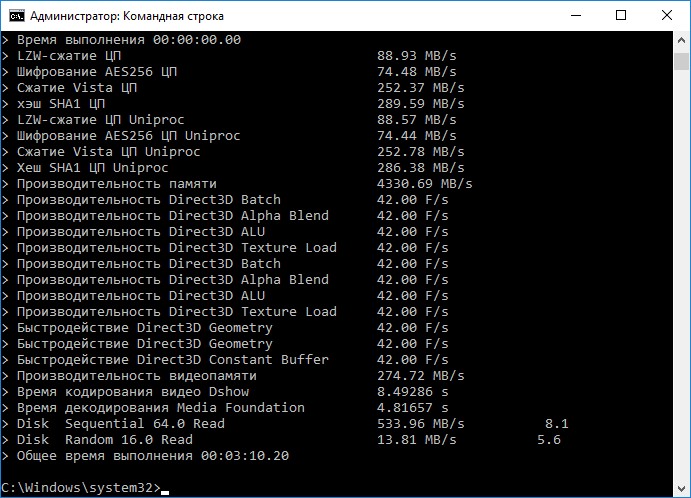Click the 'Время кодирования видео Dshow' text

coord(133,392)
